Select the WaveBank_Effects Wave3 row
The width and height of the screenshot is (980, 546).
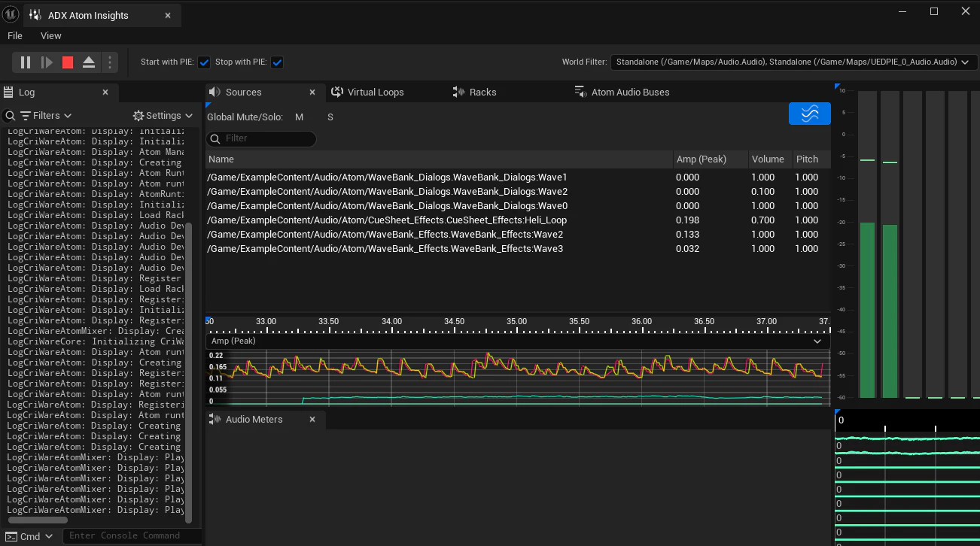click(518, 249)
